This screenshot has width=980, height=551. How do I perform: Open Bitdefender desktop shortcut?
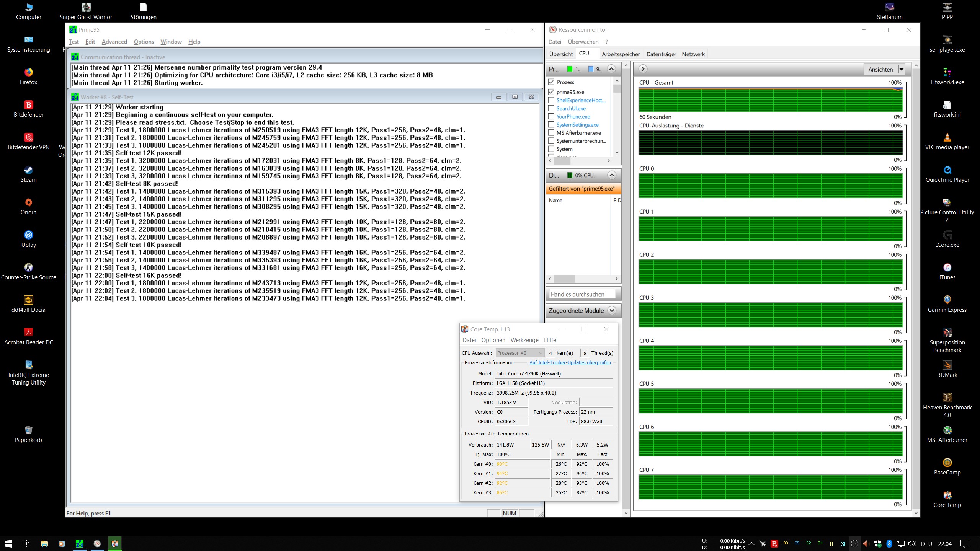tap(28, 109)
